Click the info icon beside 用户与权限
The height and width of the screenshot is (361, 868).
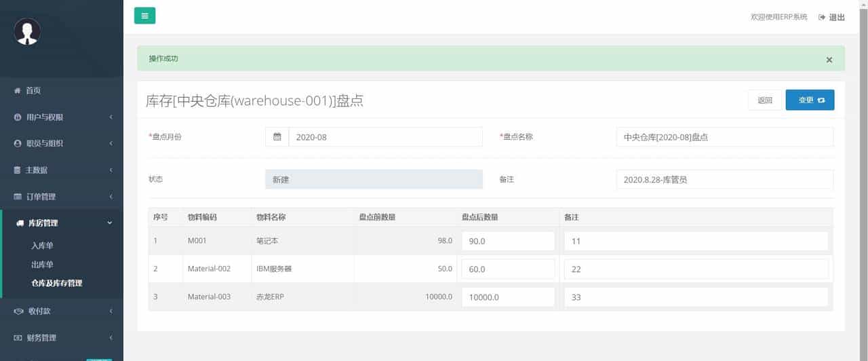[18, 117]
